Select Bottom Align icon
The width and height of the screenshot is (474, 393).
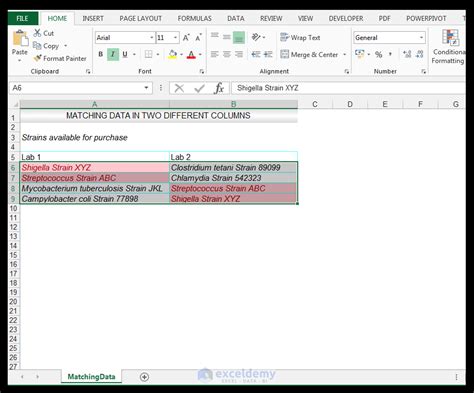click(239, 37)
